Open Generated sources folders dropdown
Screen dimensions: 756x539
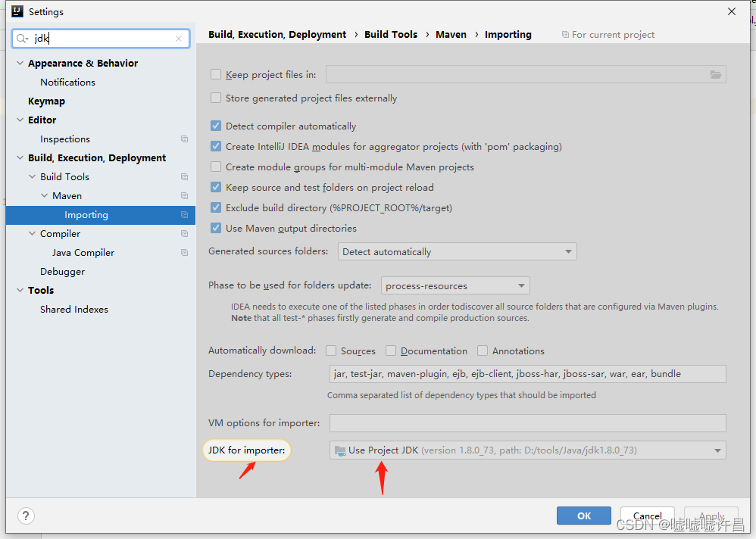457,251
